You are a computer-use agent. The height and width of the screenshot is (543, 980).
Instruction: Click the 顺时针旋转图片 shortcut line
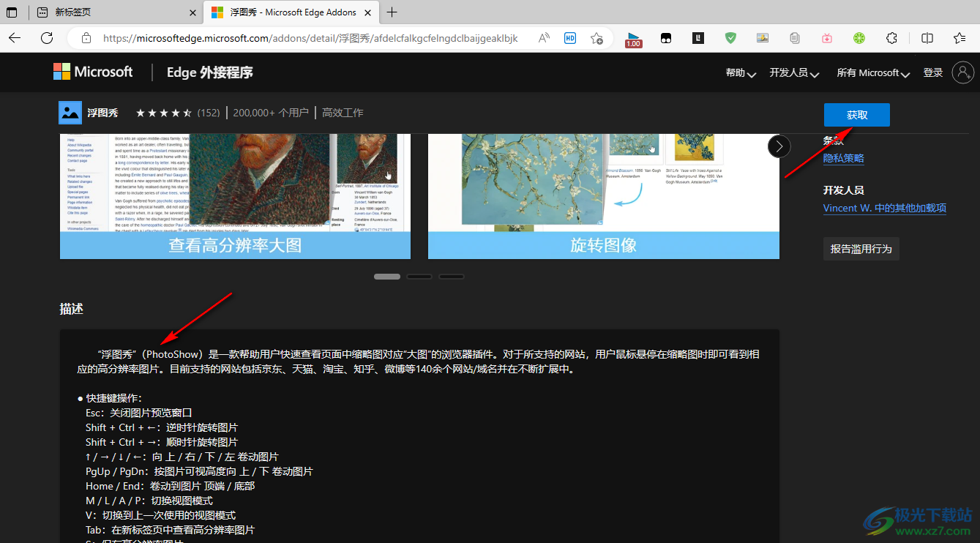[x=162, y=442]
